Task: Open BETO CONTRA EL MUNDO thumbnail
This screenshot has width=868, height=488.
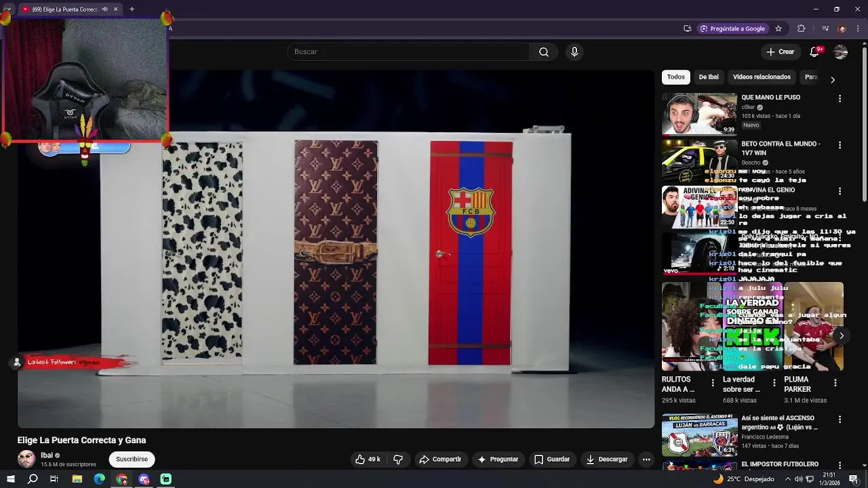Action: 699,161
